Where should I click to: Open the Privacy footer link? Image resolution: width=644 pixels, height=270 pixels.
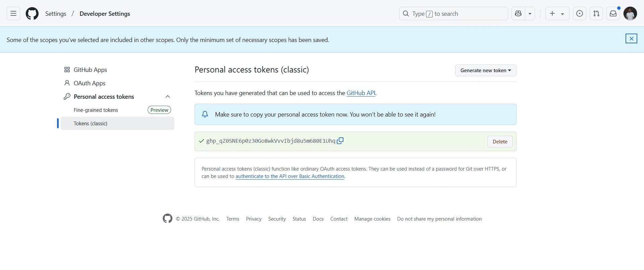(x=254, y=219)
